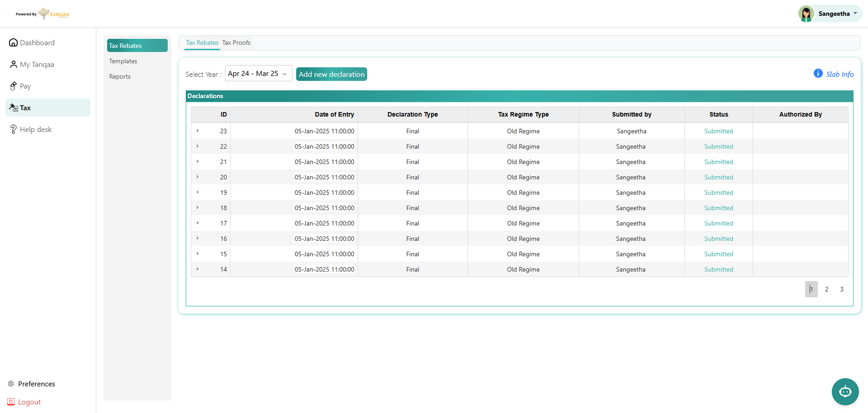Screen dimensions: 868x413
Task: Open Reports in the submenu
Action: [120, 76]
